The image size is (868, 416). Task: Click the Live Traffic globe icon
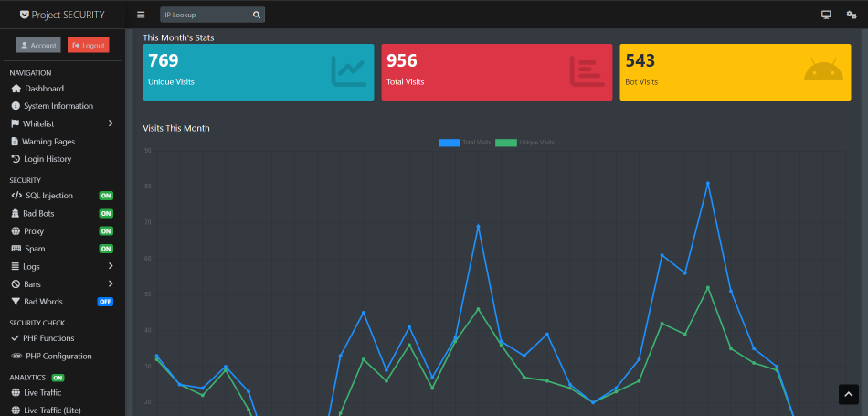click(16, 393)
